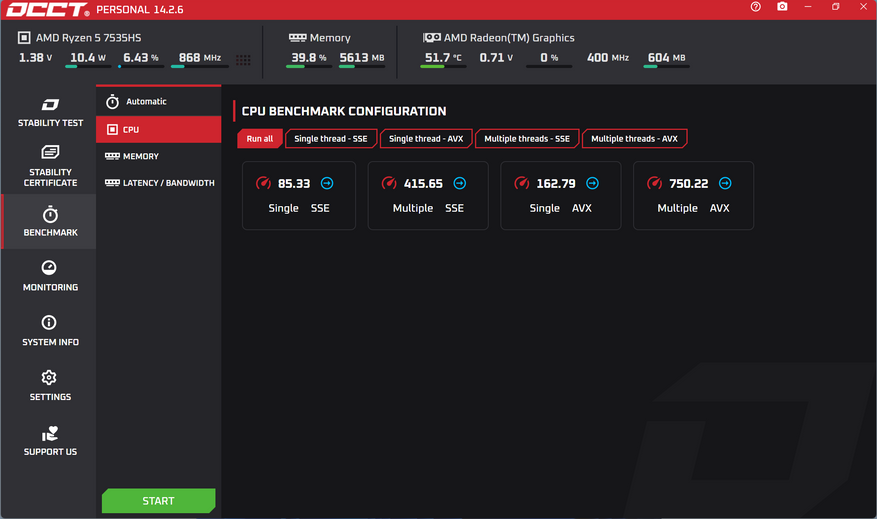The width and height of the screenshot is (877, 519).
Task: Click the CPU voltage 1.38 V reading
Action: pyautogui.click(x=36, y=58)
